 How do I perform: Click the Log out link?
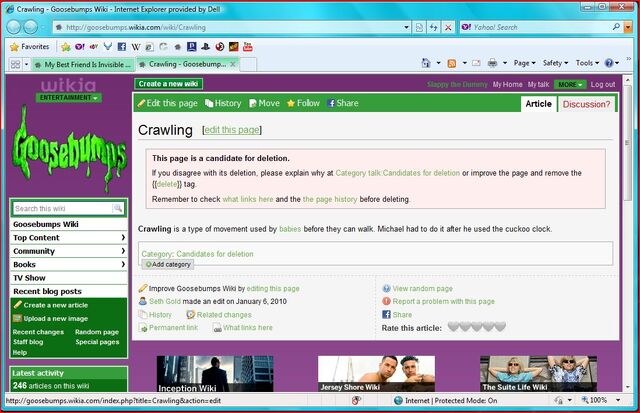(603, 84)
